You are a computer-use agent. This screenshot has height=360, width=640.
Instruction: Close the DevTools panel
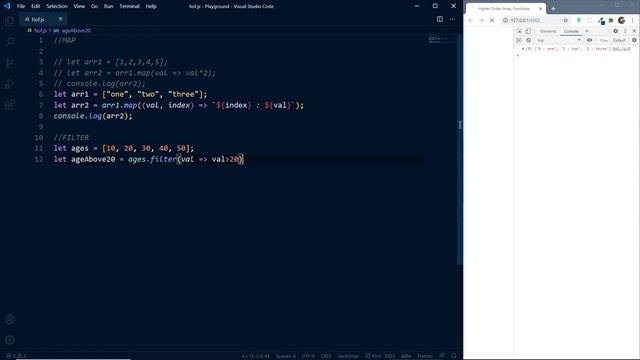point(634,31)
